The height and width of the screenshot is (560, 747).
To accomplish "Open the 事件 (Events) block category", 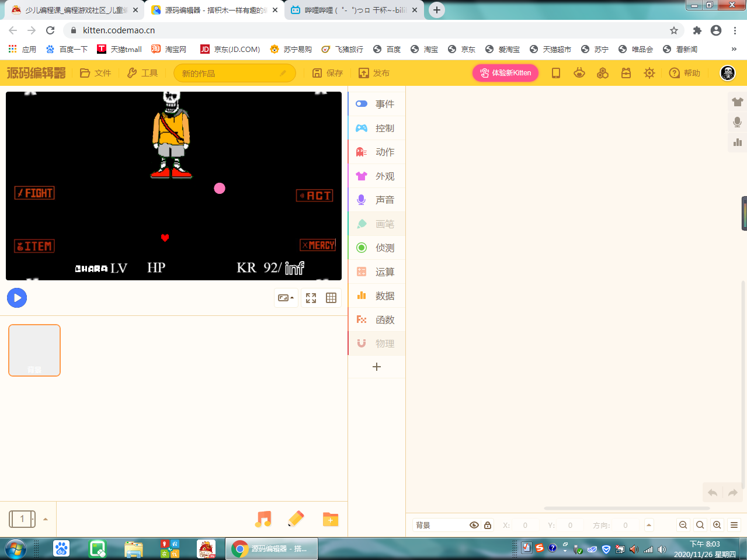I will tap(377, 104).
